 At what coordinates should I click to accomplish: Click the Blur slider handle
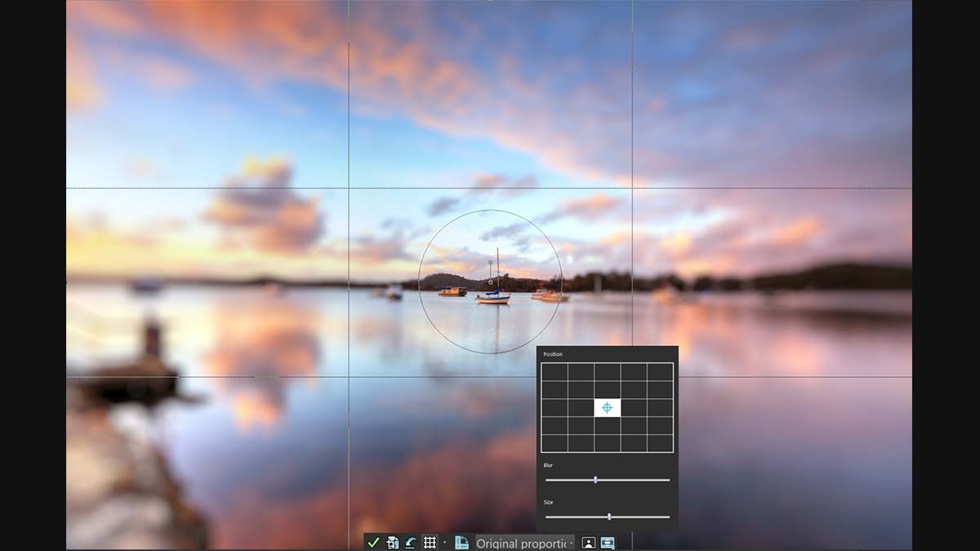pyautogui.click(x=595, y=480)
